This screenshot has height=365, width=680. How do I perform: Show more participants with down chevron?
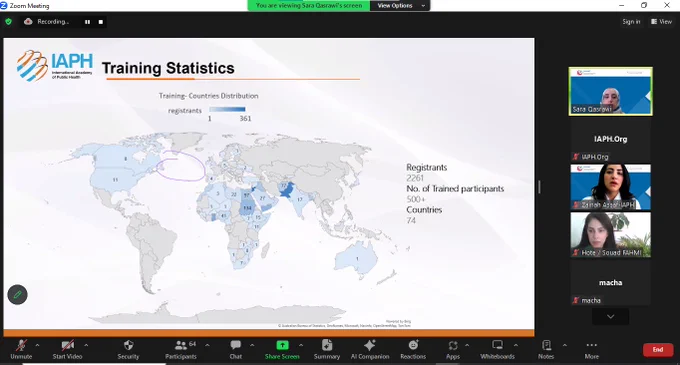(x=611, y=316)
